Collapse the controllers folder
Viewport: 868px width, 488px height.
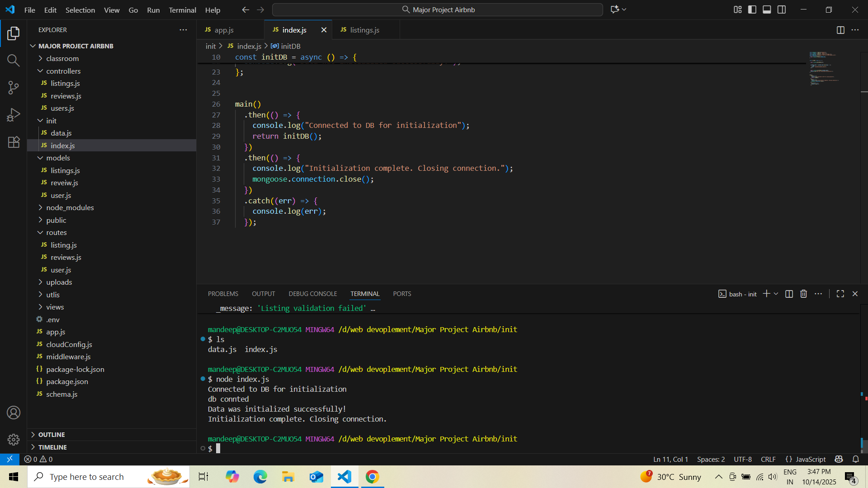click(63, 71)
